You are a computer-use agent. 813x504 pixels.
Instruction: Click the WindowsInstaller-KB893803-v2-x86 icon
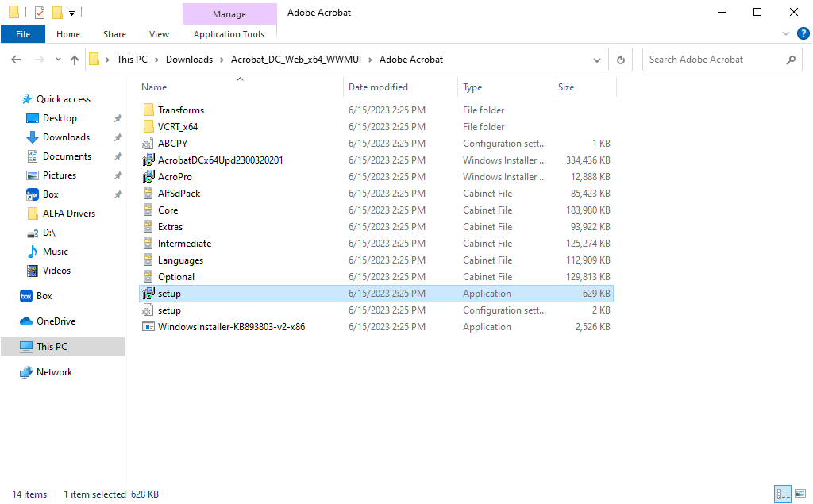pyautogui.click(x=148, y=327)
